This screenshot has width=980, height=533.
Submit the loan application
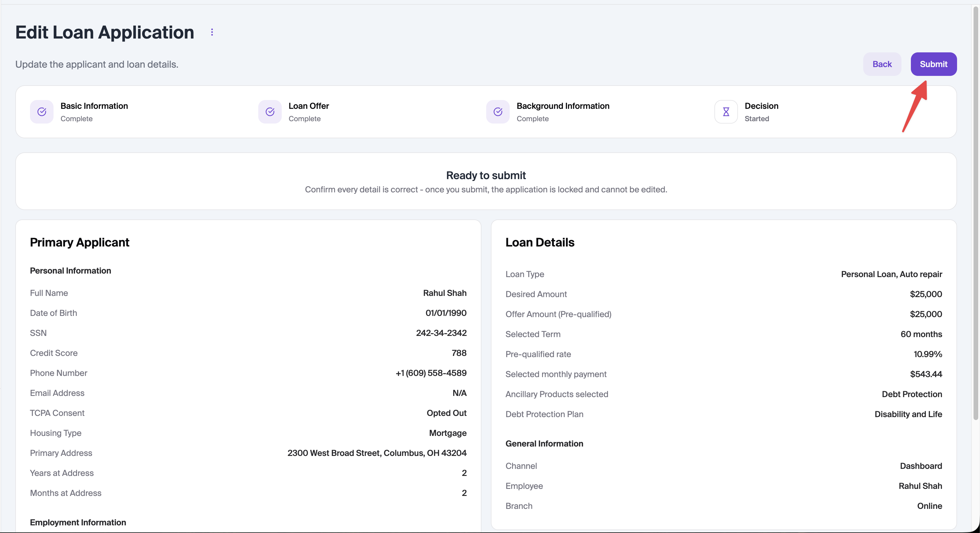coord(933,64)
